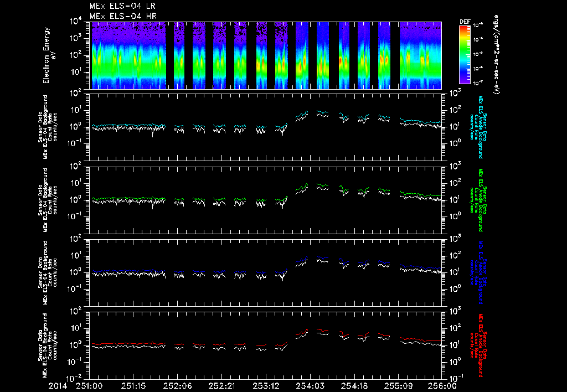Click the "253:12" time axis label

coord(265,386)
